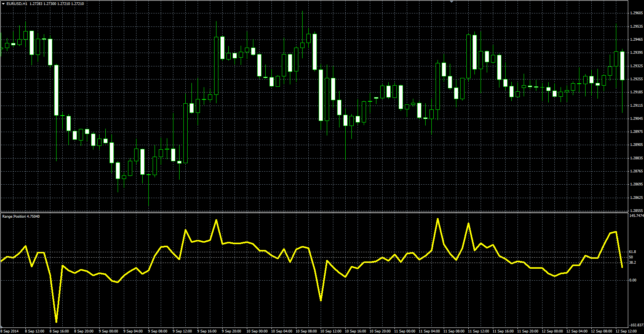Click the 12 Sep 08:00 time label

[601, 331]
